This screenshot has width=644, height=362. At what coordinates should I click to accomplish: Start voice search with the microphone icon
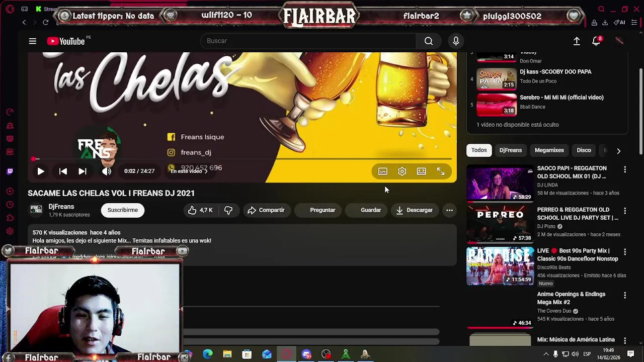point(456,41)
